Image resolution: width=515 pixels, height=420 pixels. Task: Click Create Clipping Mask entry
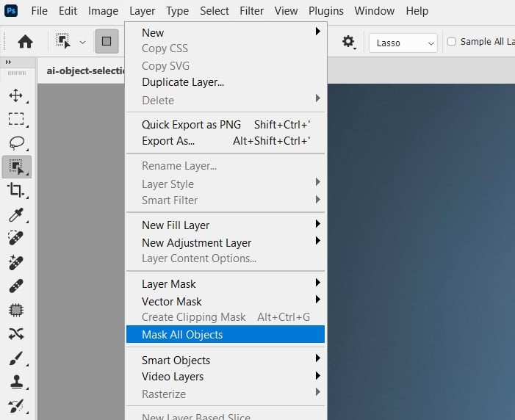[x=226, y=317]
